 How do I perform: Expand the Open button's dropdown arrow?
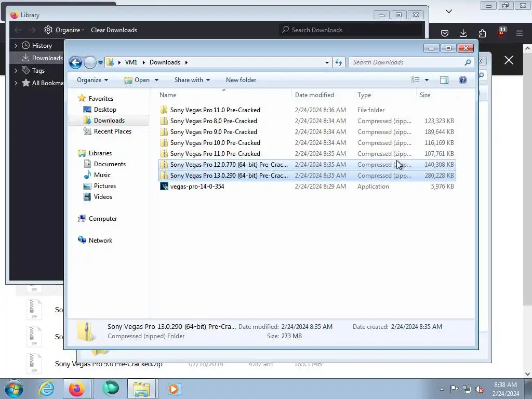[156, 80]
